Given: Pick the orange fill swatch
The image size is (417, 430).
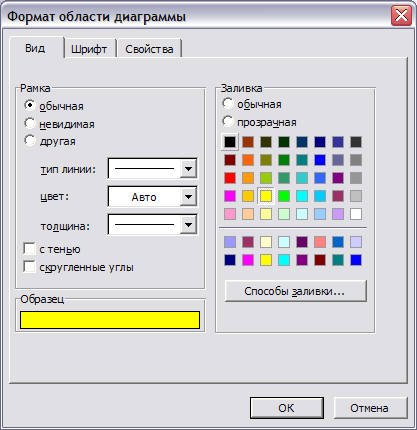Looking at the screenshot, I should click(x=248, y=160).
